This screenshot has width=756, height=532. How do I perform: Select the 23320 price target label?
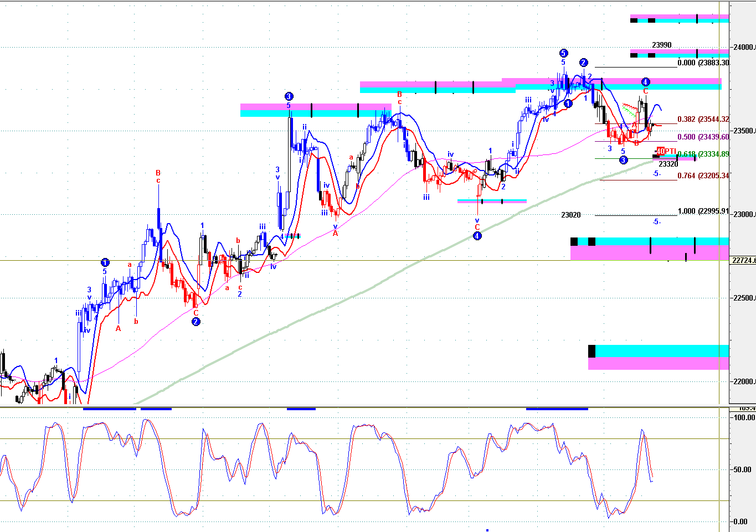click(x=668, y=164)
